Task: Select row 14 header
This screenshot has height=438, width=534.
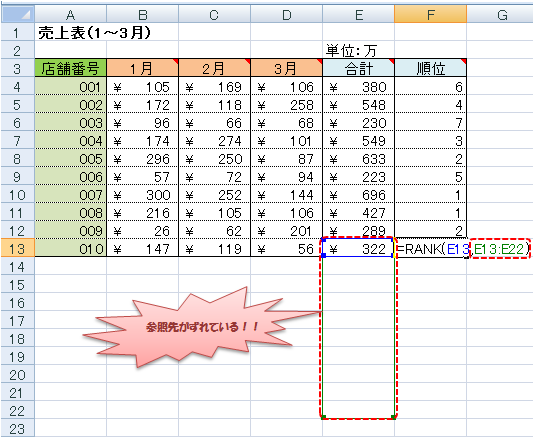Action: pos(18,267)
